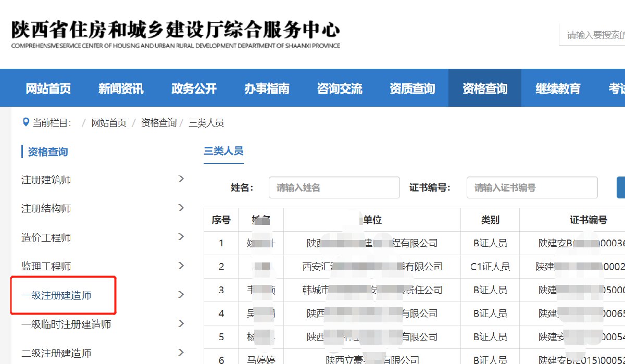Go to 新闻资讯 navigation menu

(121, 89)
